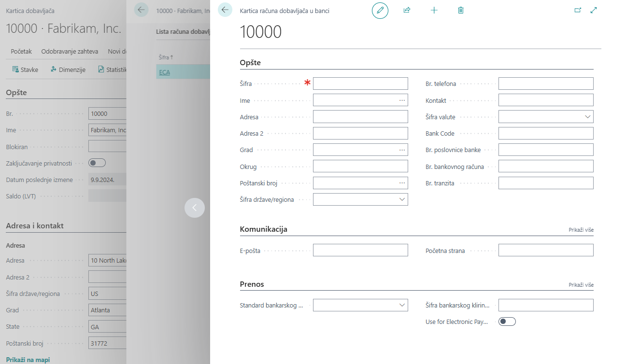
Task: Click the Dimenzije toolbar button
Action: click(x=68, y=70)
